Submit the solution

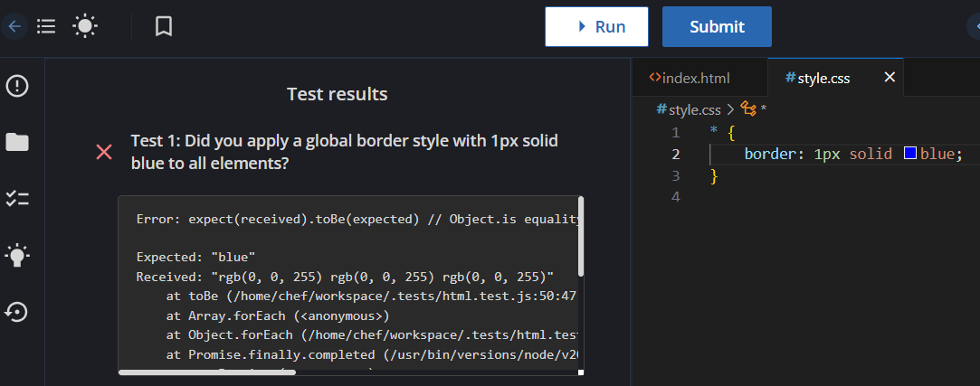(717, 27)
